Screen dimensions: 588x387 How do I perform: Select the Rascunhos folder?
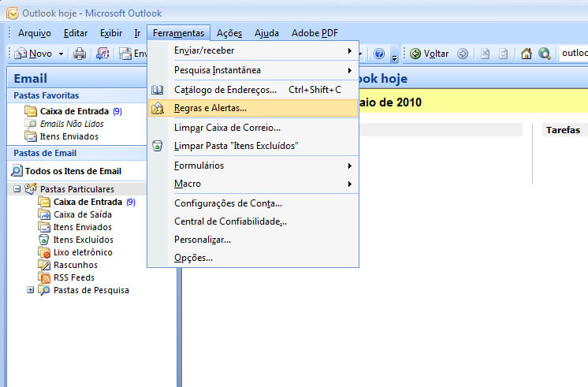tap(68, 265)
